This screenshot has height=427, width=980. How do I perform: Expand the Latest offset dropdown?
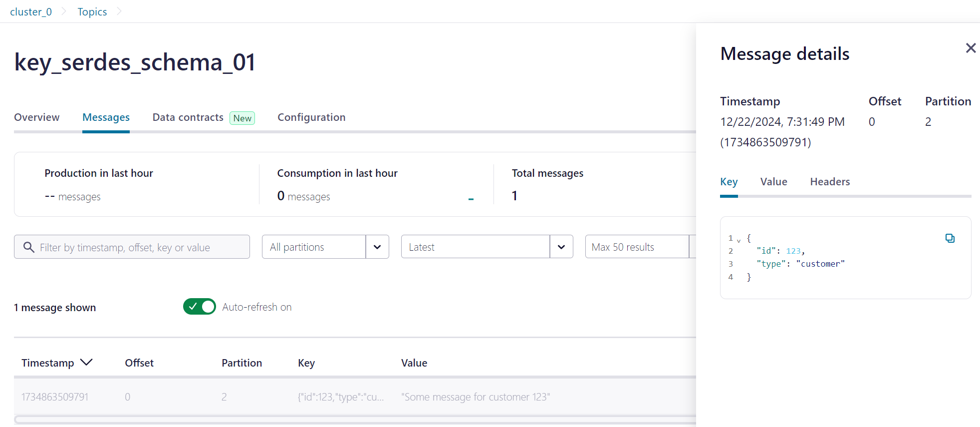pos(487,247)
